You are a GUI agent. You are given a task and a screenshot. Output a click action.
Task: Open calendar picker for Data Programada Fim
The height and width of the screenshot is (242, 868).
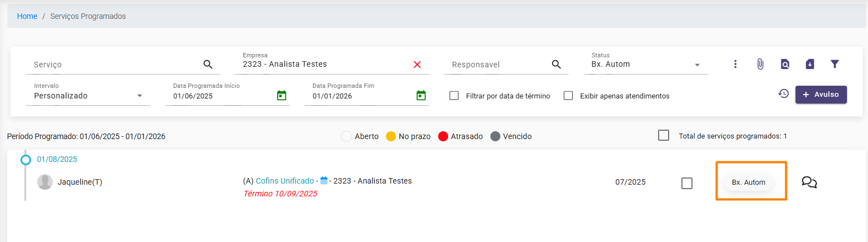pos(421,96)
